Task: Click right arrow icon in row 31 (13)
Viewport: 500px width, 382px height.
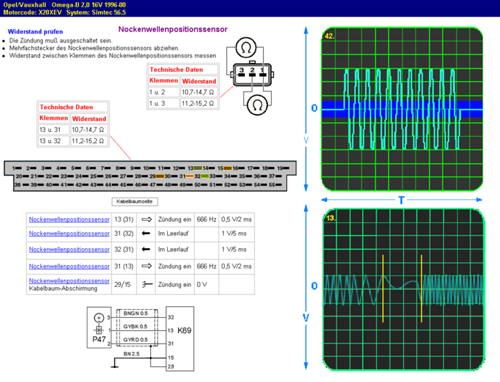Action: tap(147, 266)
